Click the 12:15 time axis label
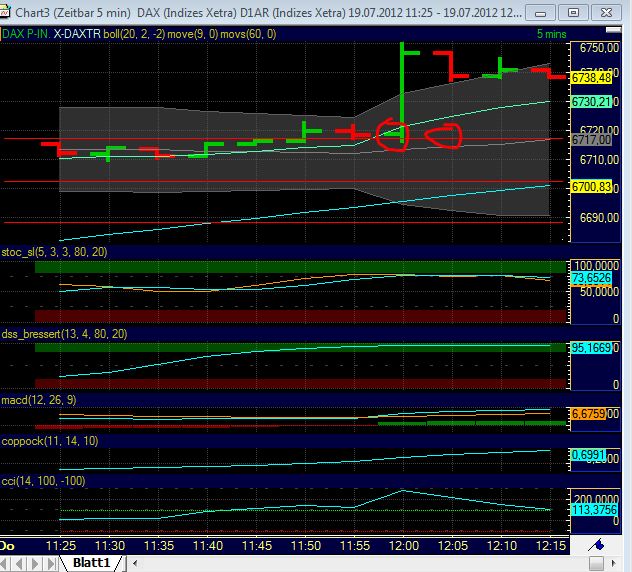Viewport: 632px width, 572px height. pos(551,546)
